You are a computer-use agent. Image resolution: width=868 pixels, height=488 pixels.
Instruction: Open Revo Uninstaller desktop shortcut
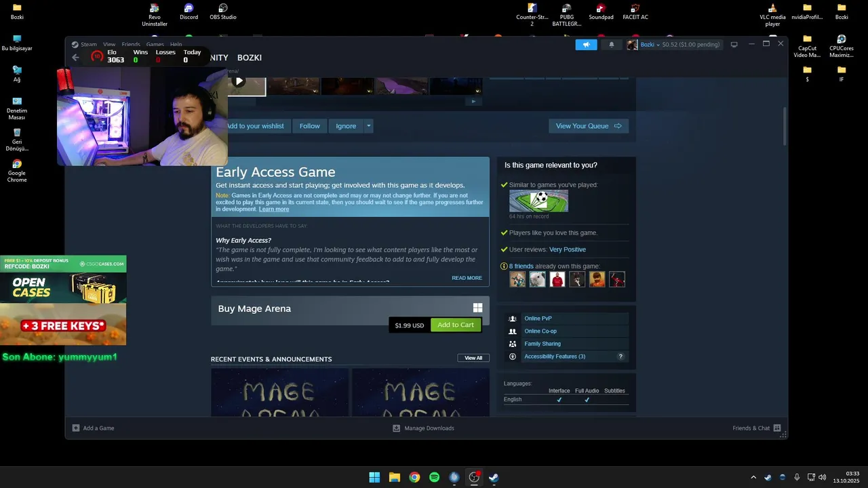pos(155,15)
